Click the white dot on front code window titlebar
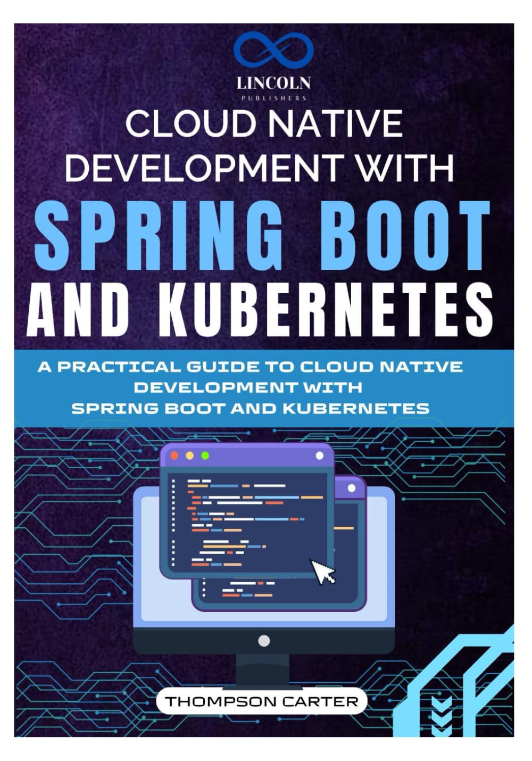Screen dimensions: 532x761 tap(320, 456)
